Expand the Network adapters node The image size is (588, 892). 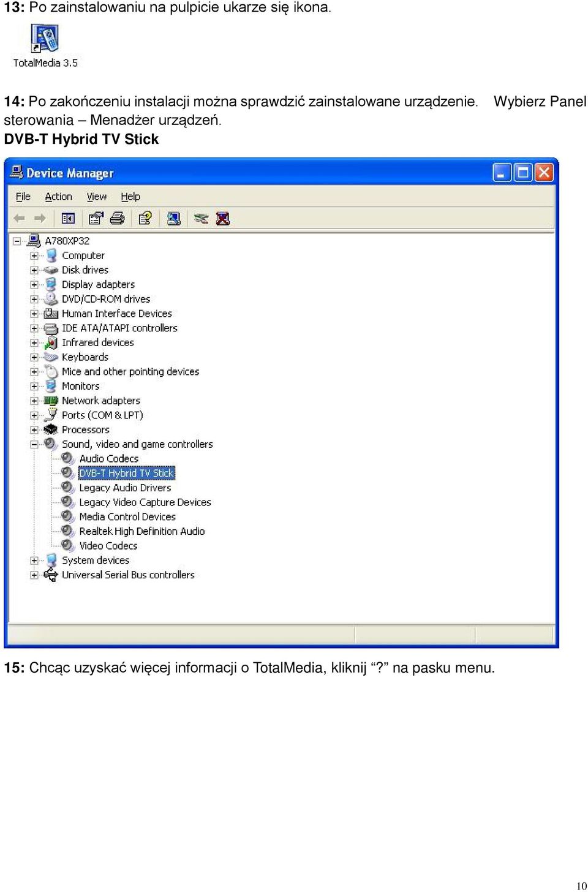click(34, 401)
